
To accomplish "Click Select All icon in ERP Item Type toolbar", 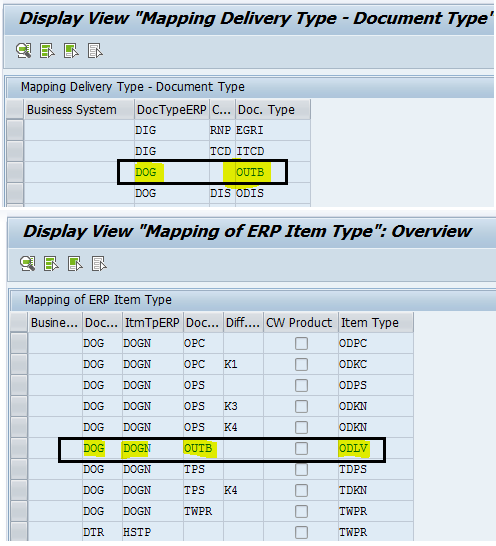I will tap(51, 264).
